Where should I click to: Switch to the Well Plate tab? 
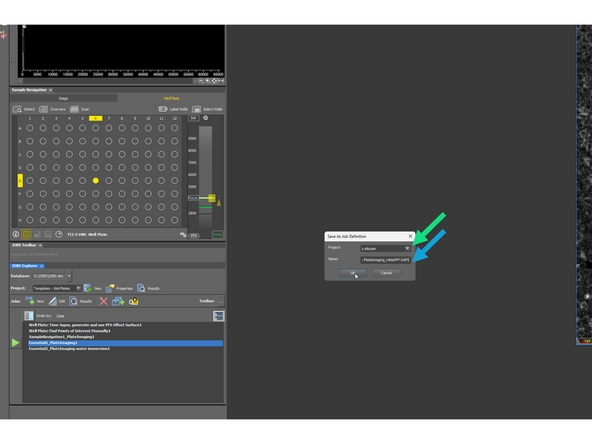pos(171,99)
